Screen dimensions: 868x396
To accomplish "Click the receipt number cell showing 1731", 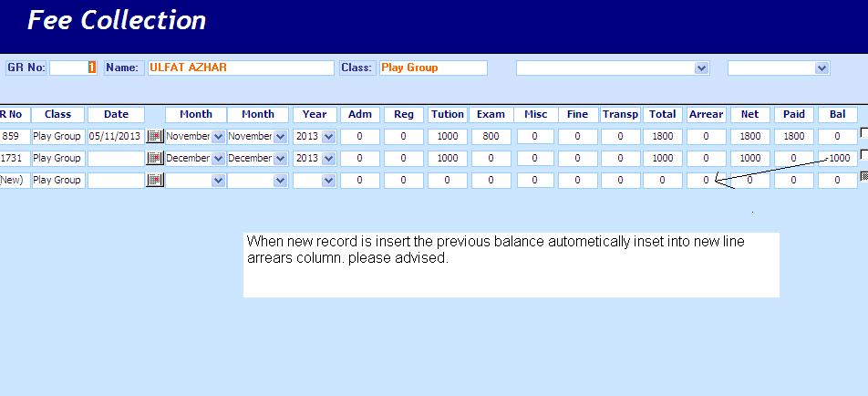I will coord(15,159).
